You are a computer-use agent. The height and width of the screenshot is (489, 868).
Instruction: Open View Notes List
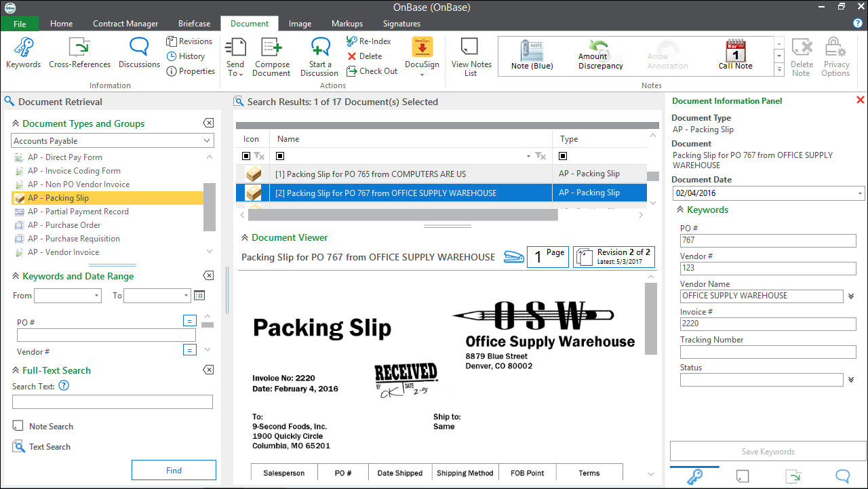(x=471, y=57)
